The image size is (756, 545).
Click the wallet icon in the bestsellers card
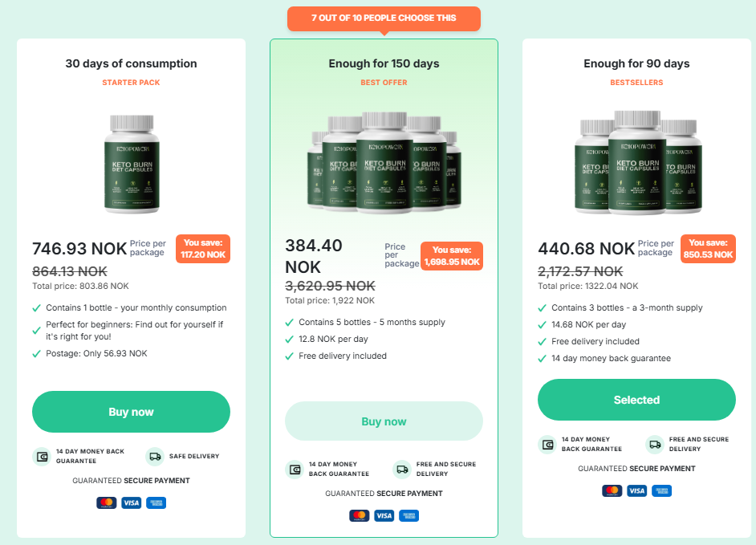[547, 445]
